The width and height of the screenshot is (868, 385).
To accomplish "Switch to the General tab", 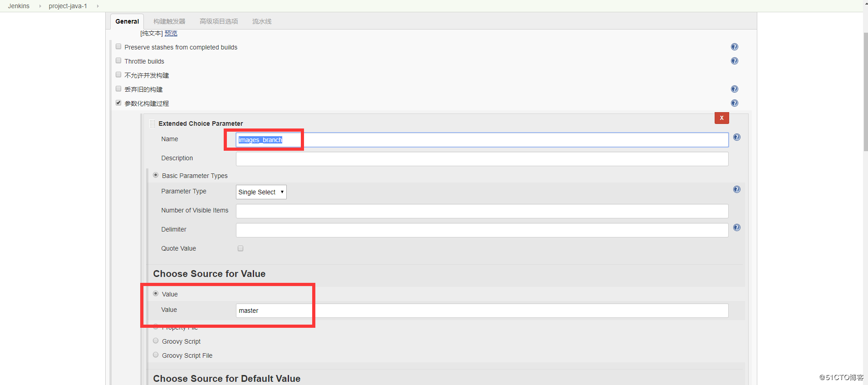I will tap(127, 21).
